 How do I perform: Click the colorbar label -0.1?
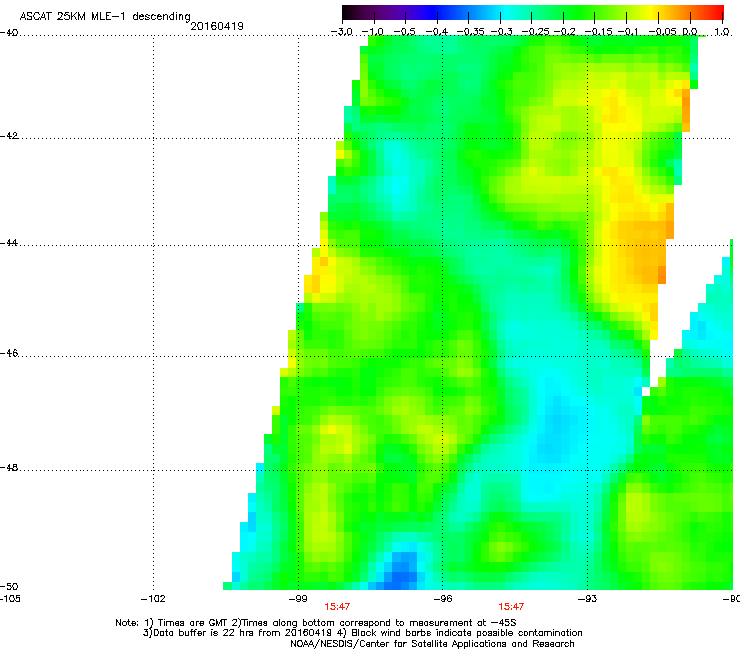pos(627,32)
